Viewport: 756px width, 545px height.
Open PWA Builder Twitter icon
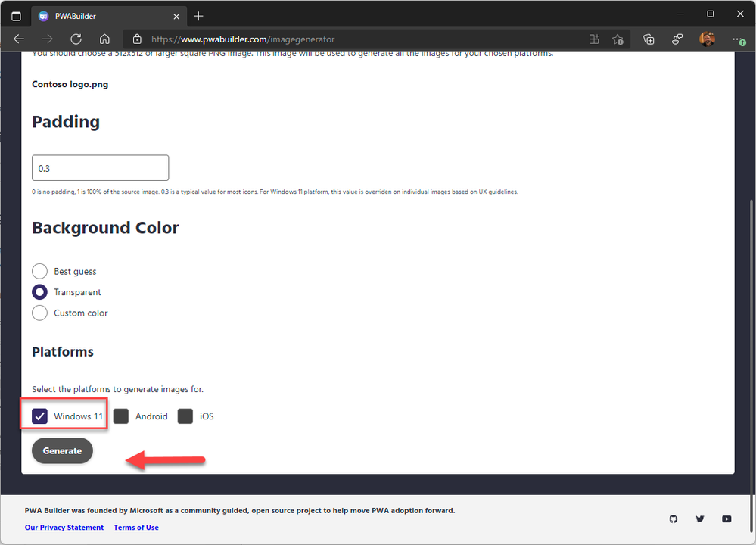700,519
